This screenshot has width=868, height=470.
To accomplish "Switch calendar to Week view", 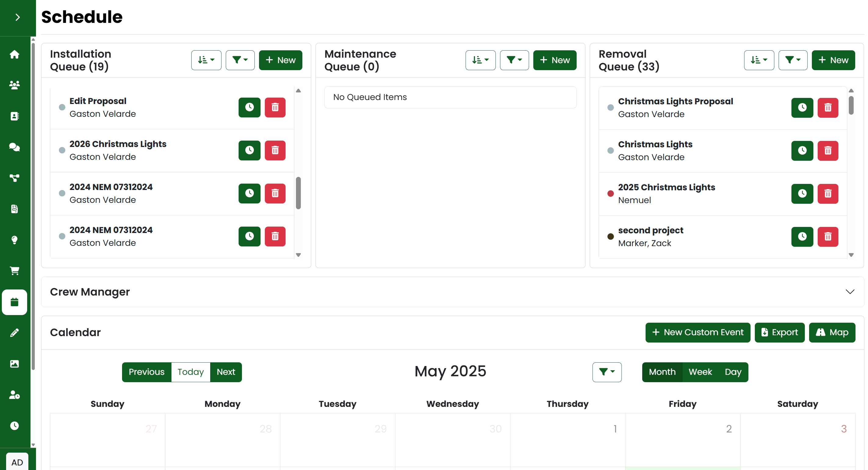I will 700,372.
